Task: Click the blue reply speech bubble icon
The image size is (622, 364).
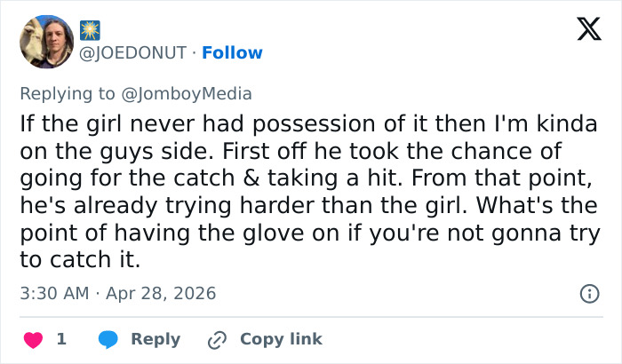Action: [x=108, y=339]
